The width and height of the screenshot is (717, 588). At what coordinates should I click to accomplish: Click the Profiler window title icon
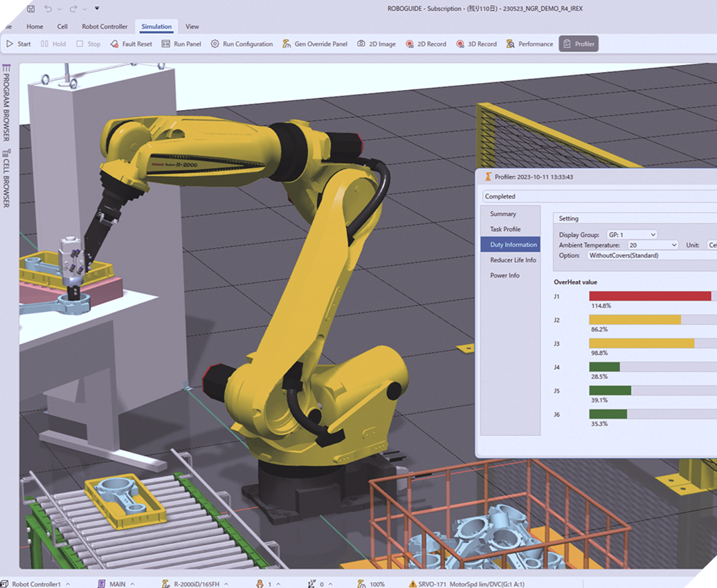(488, 176)
